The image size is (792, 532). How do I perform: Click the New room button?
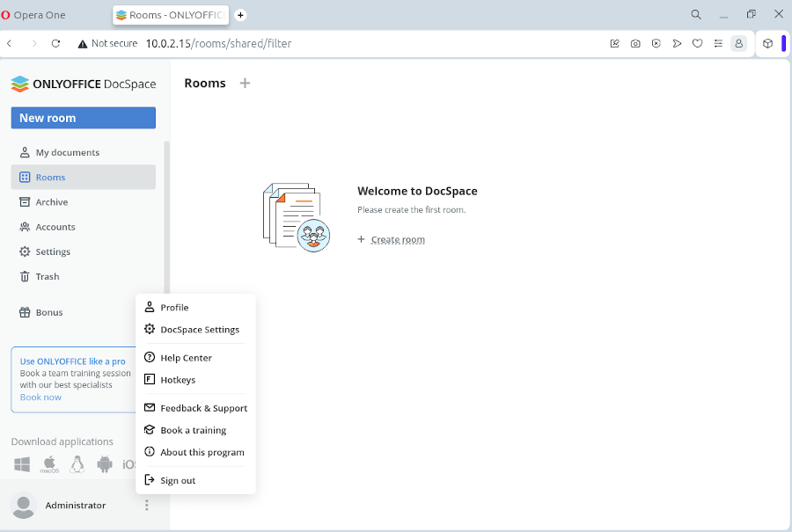84,118
